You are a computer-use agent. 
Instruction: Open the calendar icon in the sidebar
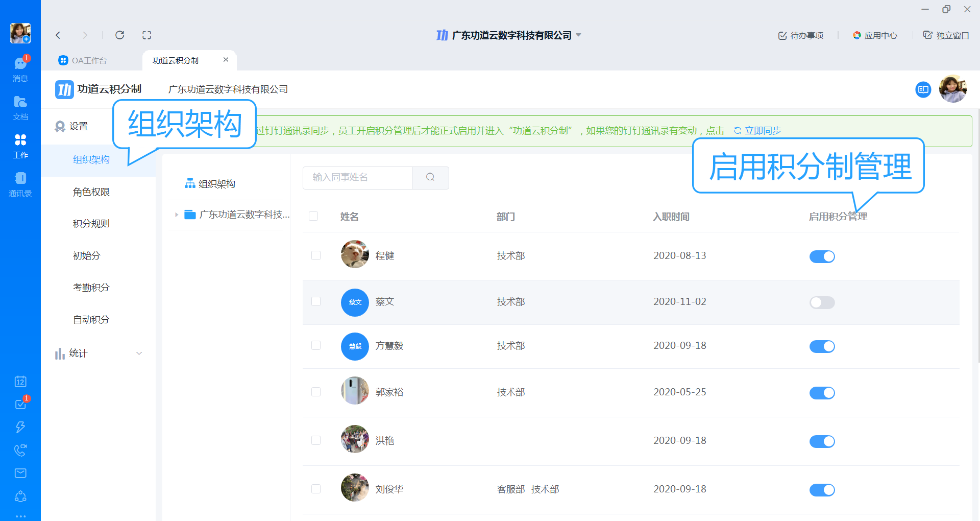point(20,382)
